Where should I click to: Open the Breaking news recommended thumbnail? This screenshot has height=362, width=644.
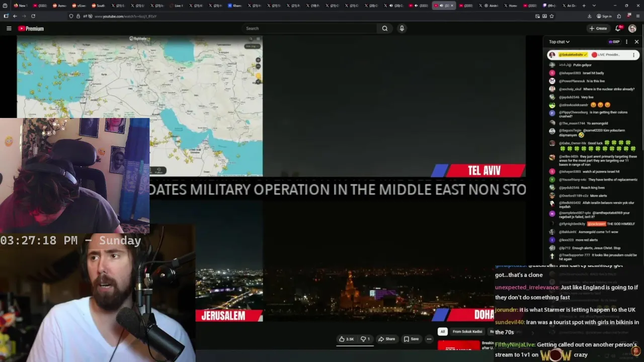tap(459, 345)
